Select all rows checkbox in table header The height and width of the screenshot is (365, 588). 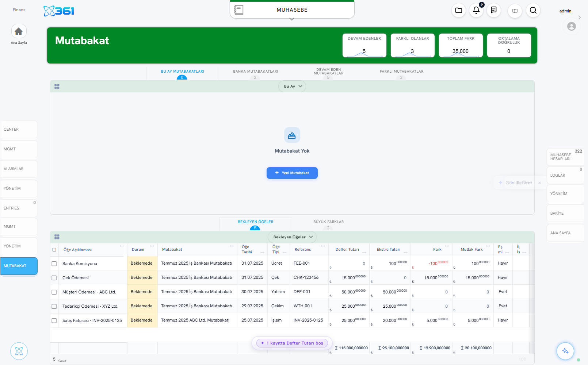pyautogui.click(x=54, y=250)
